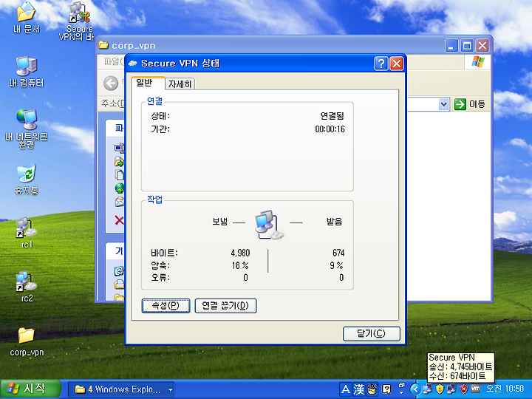Click the IME tools pad icon in language bar
Viewport: 532px width, 399px height.
click(372, 389)
